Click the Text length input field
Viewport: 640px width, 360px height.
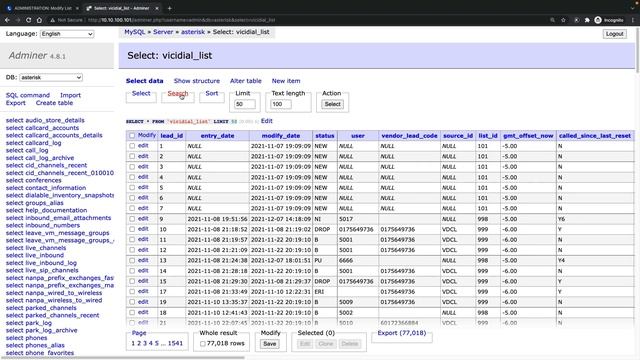[x=281, y=104]
